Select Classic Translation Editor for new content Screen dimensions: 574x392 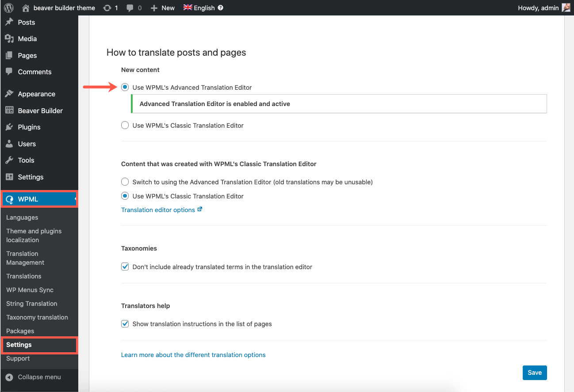(125, 126)
